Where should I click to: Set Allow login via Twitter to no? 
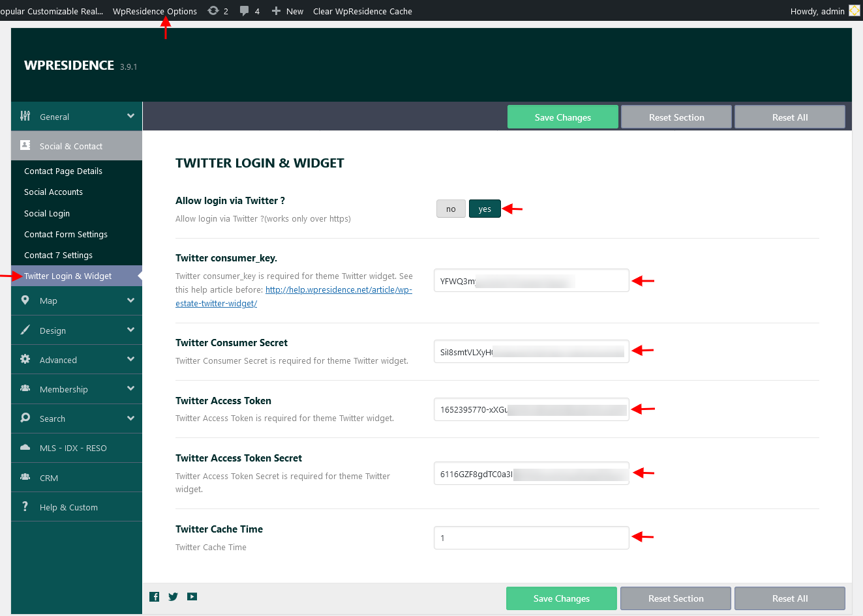pos(451,209)
